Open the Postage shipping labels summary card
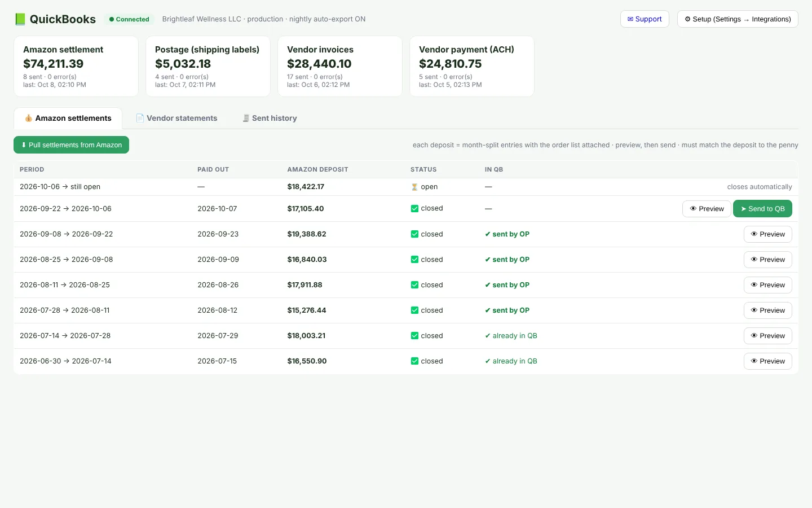Image resolution: width=812 pixels, height=508 pixels. pos(208,67)
